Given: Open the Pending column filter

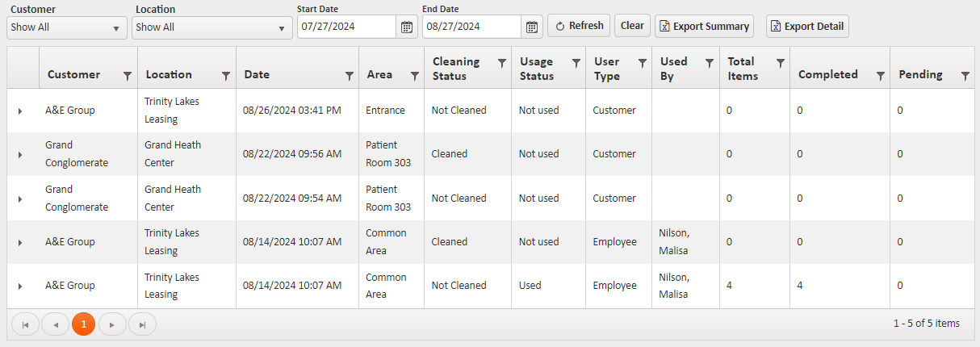Looking at the screenshot, I should (965, 75).
